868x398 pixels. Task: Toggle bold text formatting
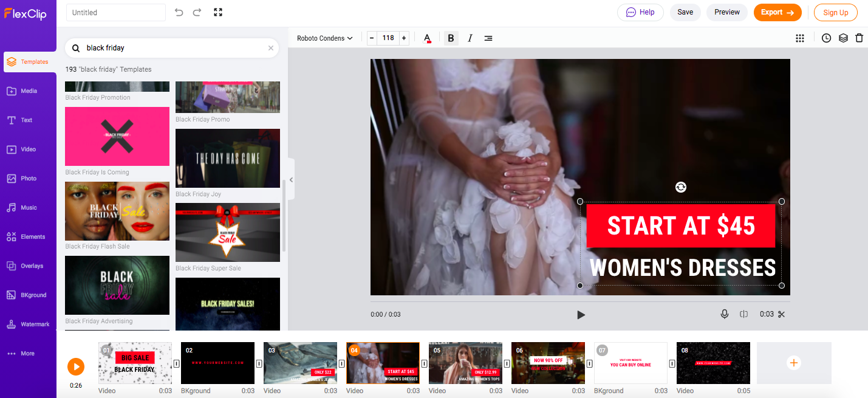point(451,38)
